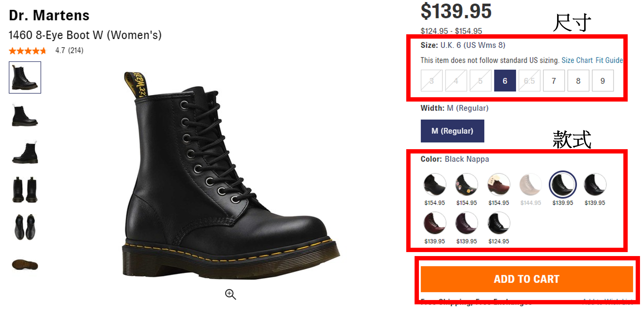Pick size 8
644x314 pixels.
coord(578,81)
